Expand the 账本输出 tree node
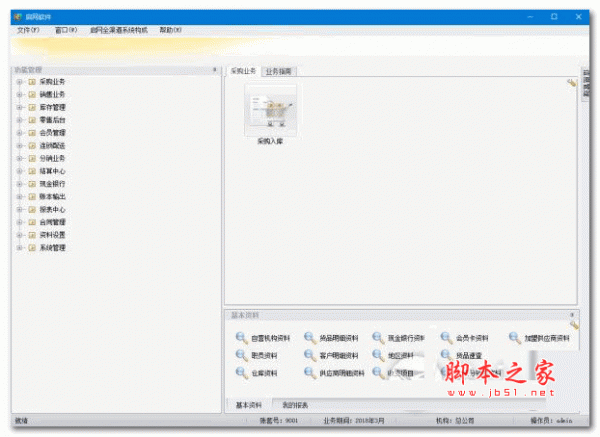 19,197
